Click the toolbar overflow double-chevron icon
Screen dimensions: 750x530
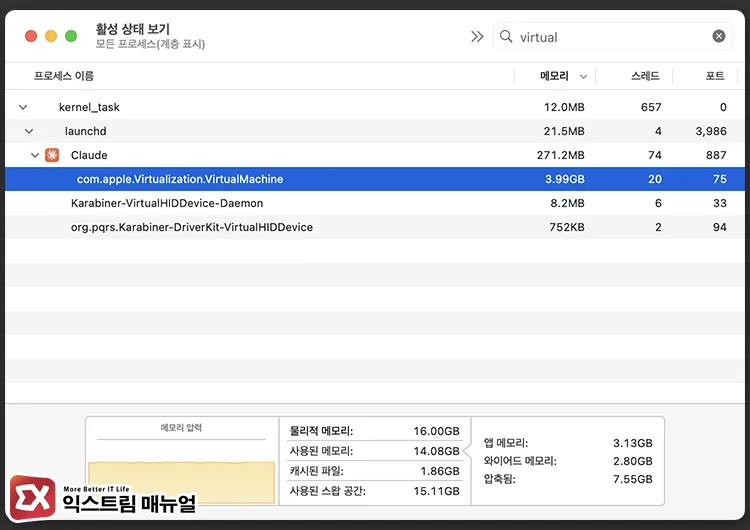point(477,37)
